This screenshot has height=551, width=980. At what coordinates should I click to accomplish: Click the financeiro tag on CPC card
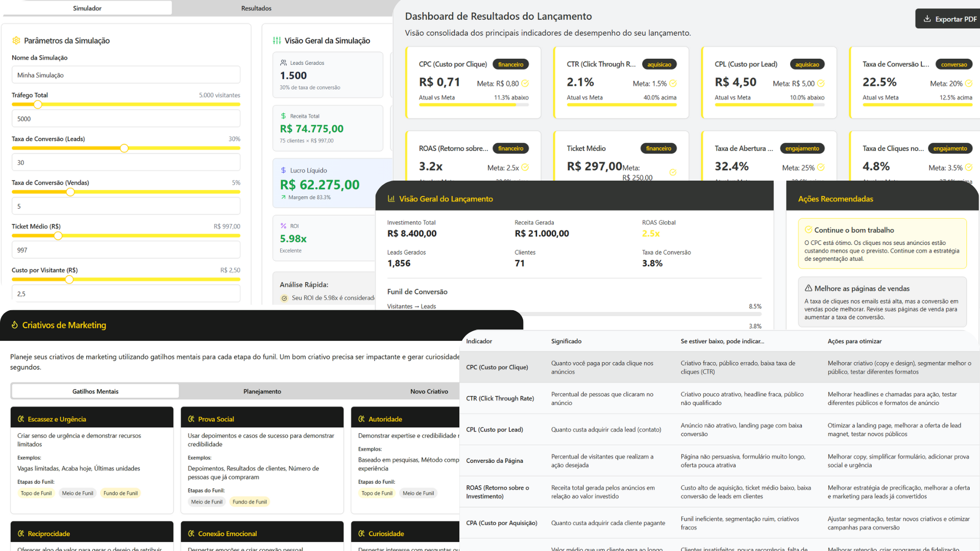click(x=510, y=64)
